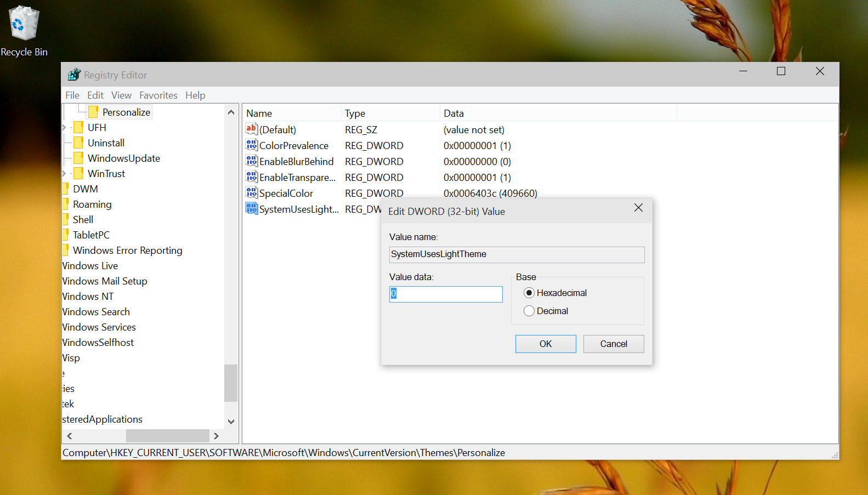The height and width of the screenshot is (495, 868).
Task: Open the Help menu
Action: point(195,95)
